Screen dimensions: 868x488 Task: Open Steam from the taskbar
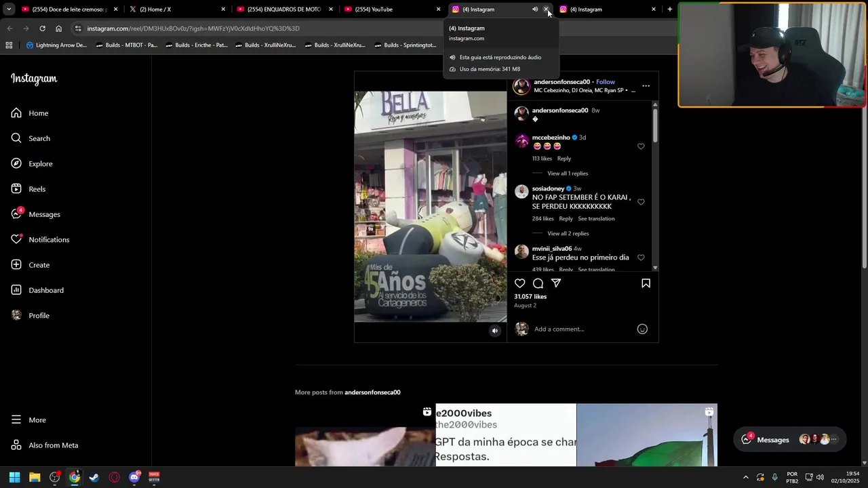point(94,477)
